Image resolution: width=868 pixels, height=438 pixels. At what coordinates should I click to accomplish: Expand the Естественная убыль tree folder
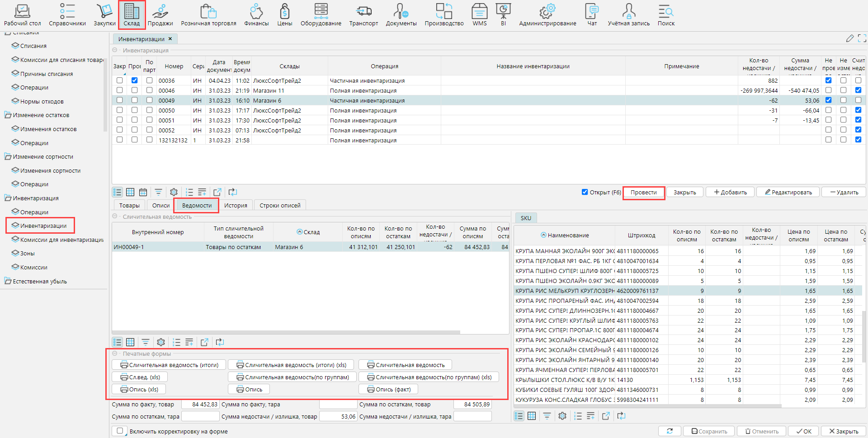pyautogui.click(x=8, y=281)
